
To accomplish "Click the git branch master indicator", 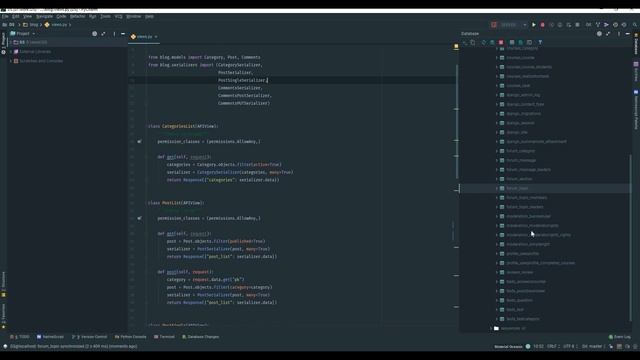I will click(x=592, y=347).
